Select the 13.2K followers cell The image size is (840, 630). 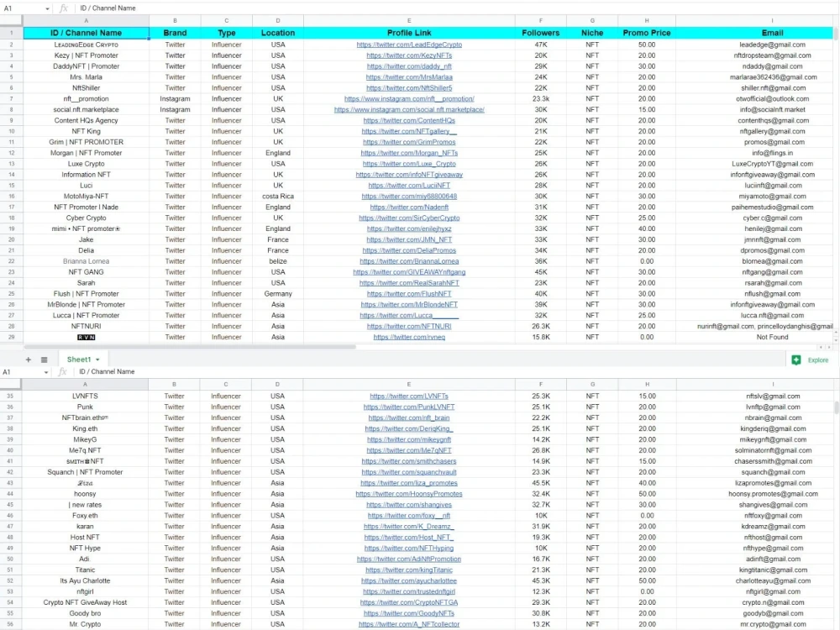[540, 624]
